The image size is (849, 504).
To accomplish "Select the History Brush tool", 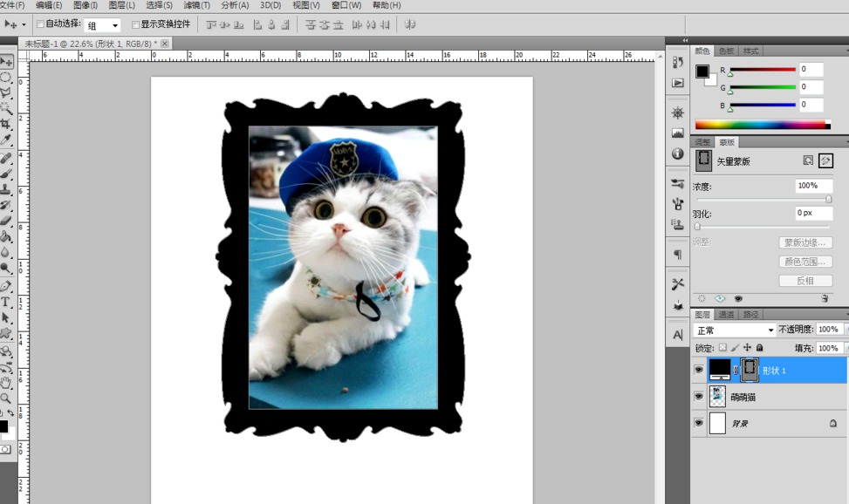I will pos(6,205).
